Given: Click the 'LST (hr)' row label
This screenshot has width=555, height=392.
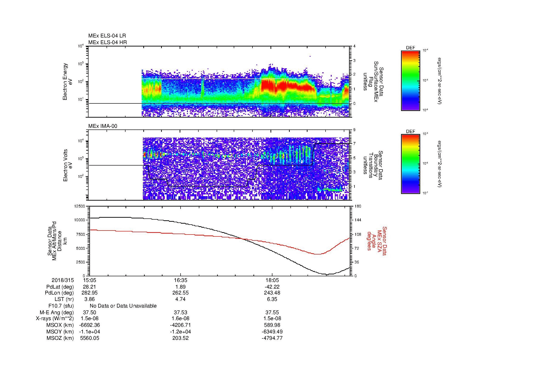Looking at the screenshot, I should point(64,300).
